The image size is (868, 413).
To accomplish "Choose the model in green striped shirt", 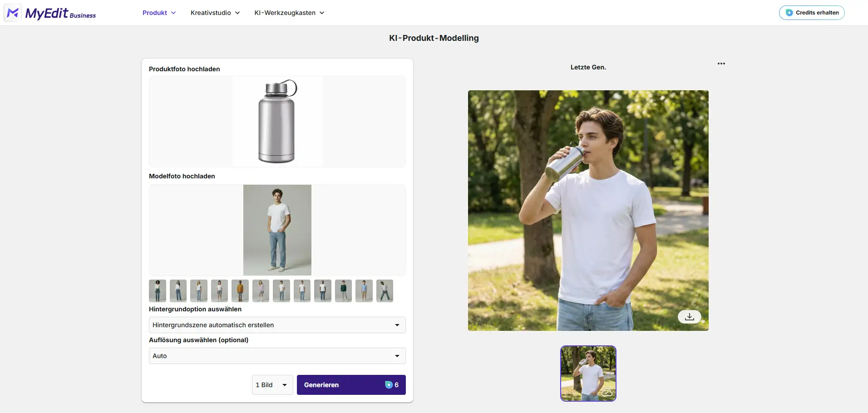I will pyautogui.click(x=343, y=291).
